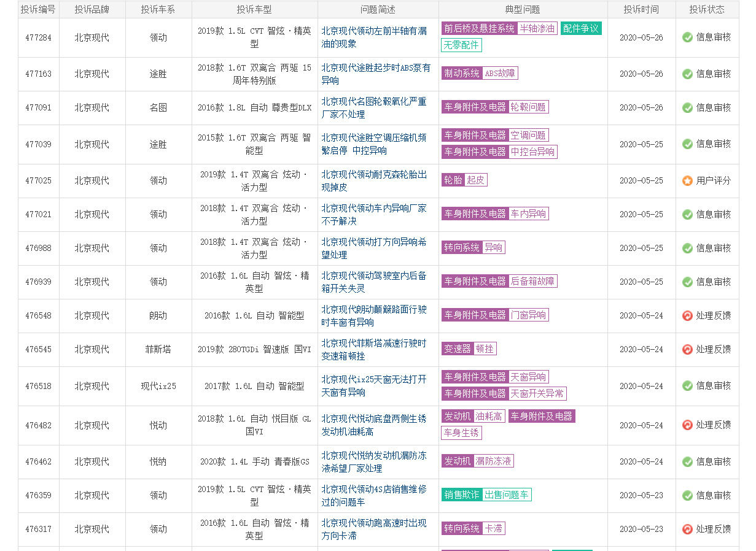Click the 后备箱故障 tag
Viewport: 756px width, 551px height.
[533, 282]
